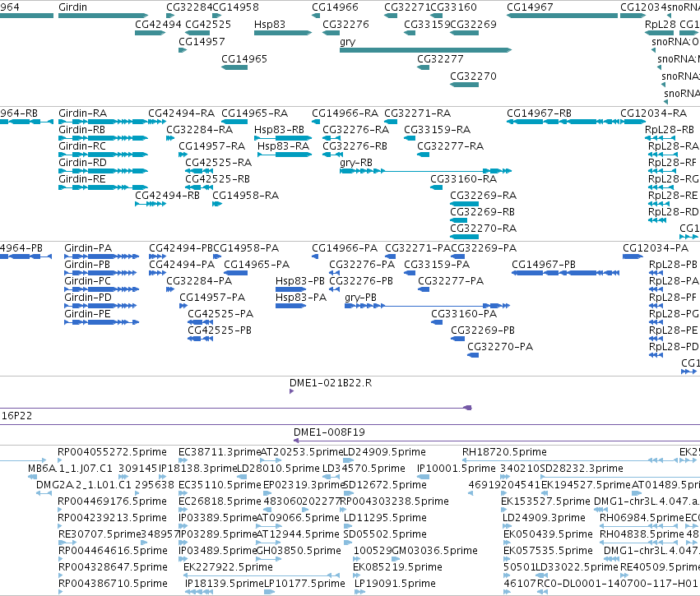
Task: Click the CG14957-PA protein label
Action: point(212,298)
